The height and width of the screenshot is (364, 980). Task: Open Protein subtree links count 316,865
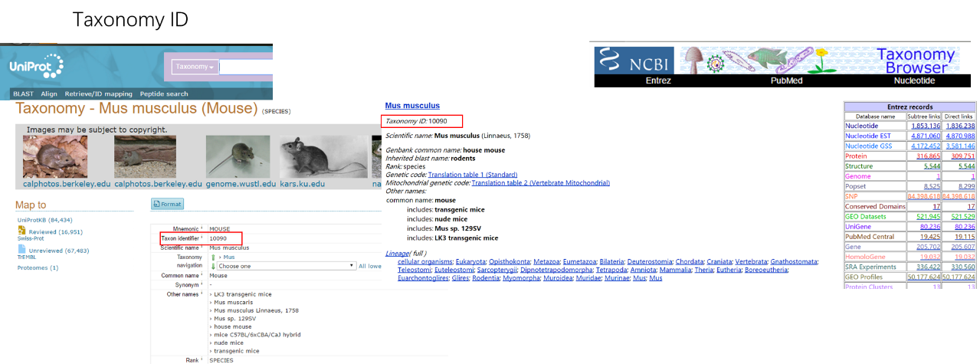coord(927,156)
